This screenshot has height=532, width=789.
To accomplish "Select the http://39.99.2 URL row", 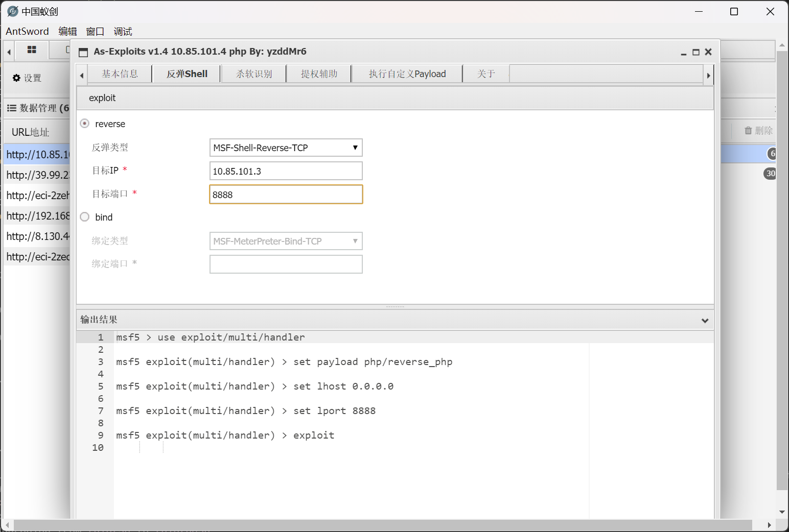I will coord(37,175).
